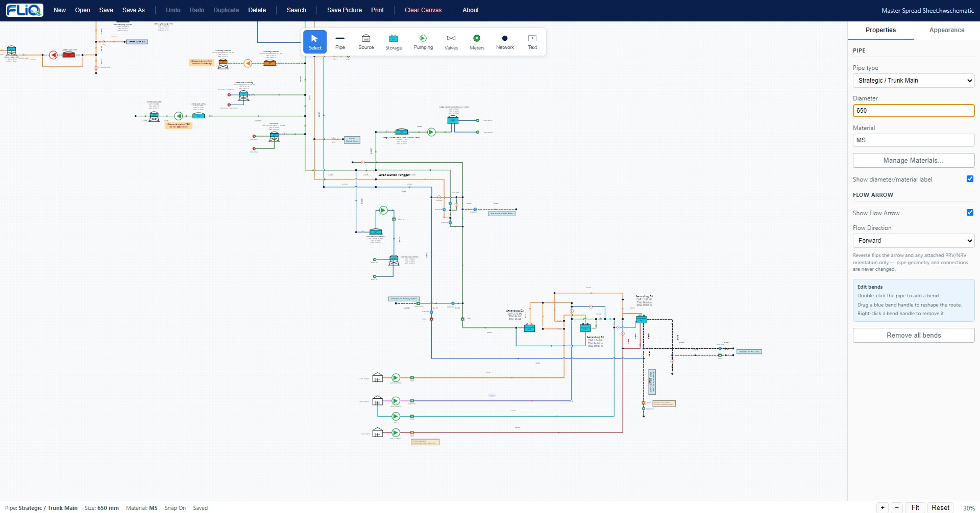Image resolution: width=980 pixels, height=513 pixels.
Task: Choose the Pipe drawing tool
Action: click(340, 42)
